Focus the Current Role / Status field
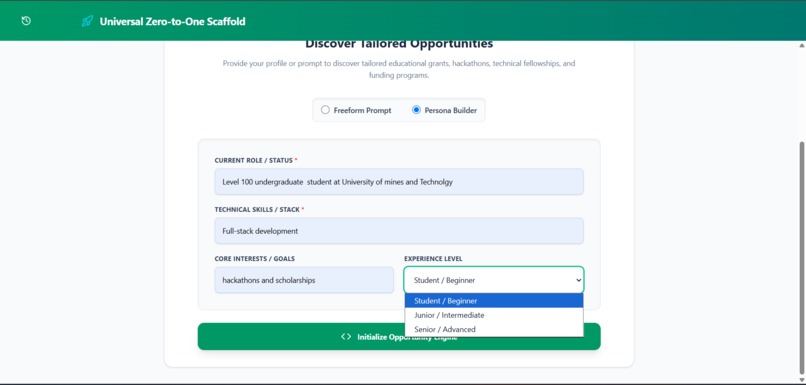 pos(399,182)
